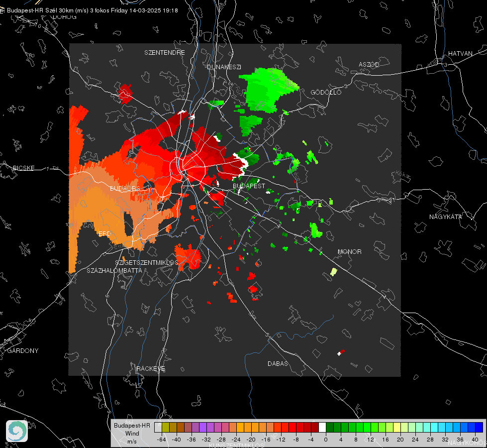Click the '-16' value on the legend scale
Image resolution: width=487 pixels, height=448 pixels.
(x=266, y=440)
